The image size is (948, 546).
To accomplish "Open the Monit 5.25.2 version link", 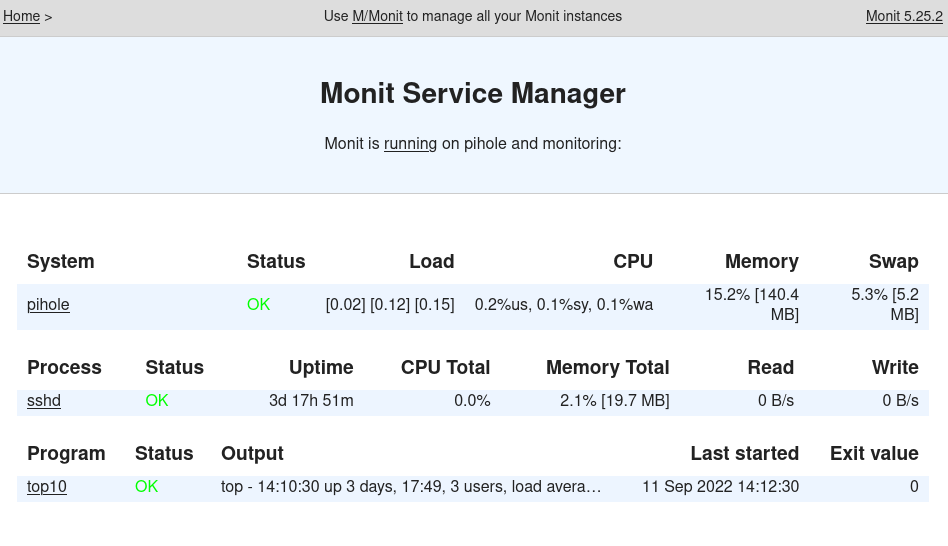I will pyautogui.click(x=903, y=16).
